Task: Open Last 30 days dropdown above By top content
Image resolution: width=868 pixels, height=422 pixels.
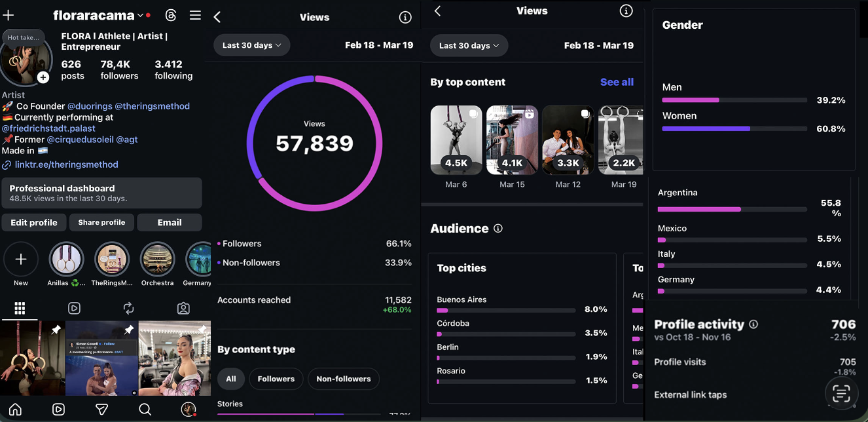Action: pos(469,45)
